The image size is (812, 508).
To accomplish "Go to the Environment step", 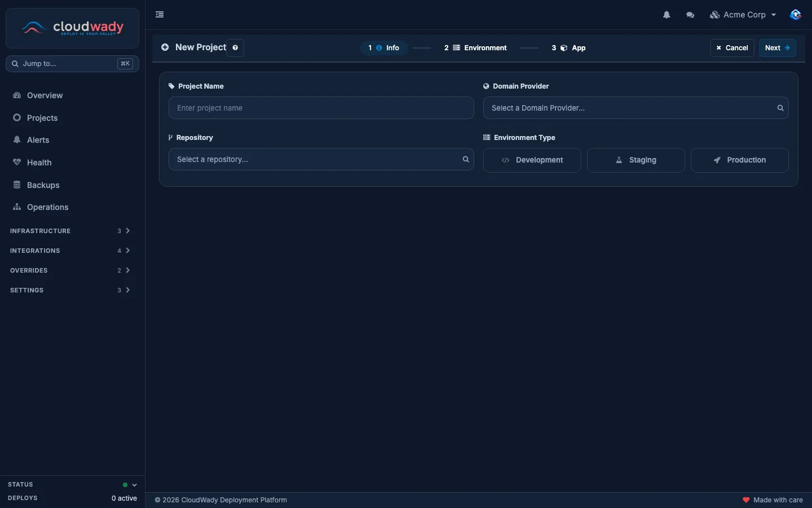I will tap(475, 48).
